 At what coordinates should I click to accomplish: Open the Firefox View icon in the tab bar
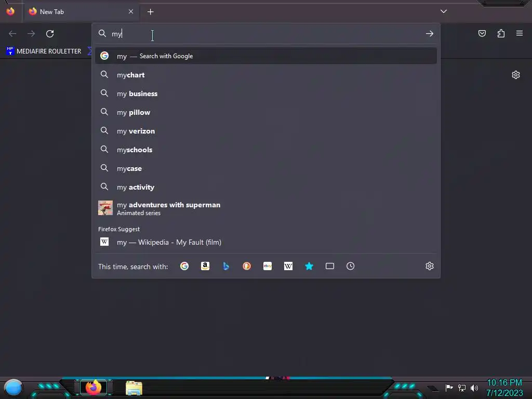point(10,11)
